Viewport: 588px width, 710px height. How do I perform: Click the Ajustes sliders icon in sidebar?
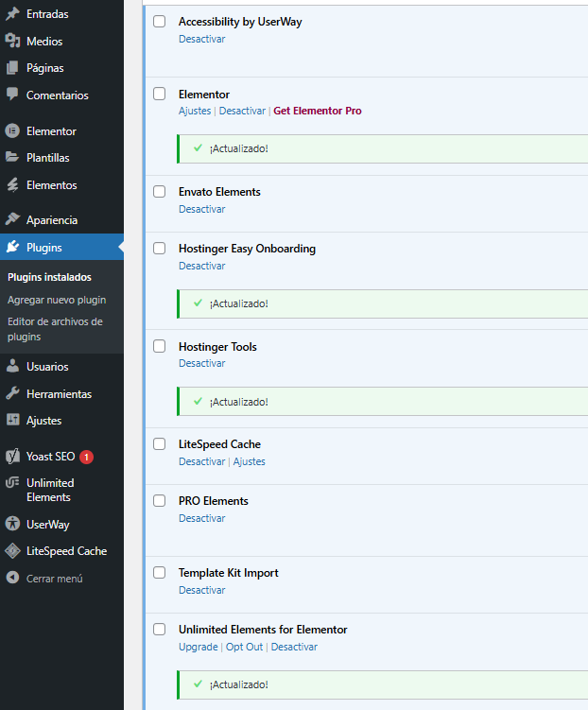(x=12, y=420)
